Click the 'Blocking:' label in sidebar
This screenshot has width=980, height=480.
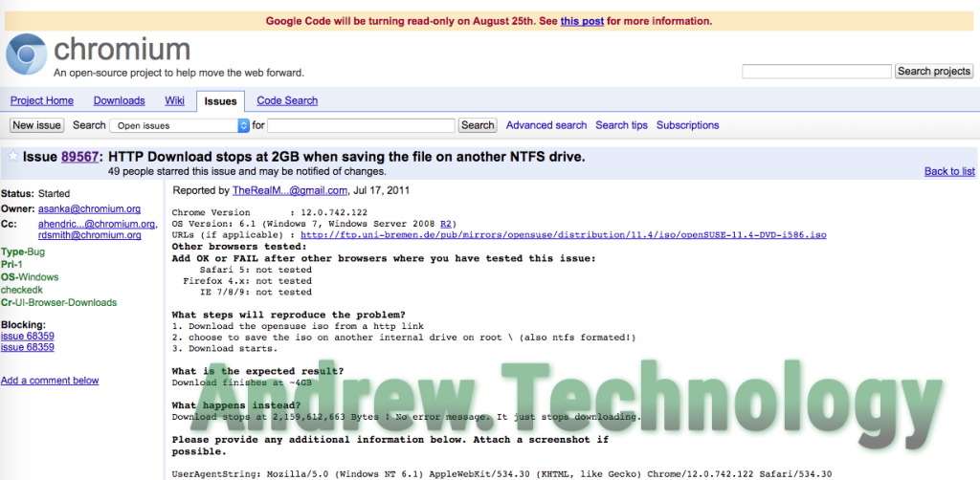point(24,324)
